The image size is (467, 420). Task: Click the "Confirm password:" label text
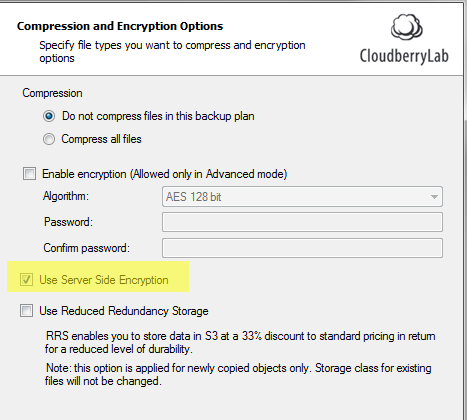click(x=86, y=248)
